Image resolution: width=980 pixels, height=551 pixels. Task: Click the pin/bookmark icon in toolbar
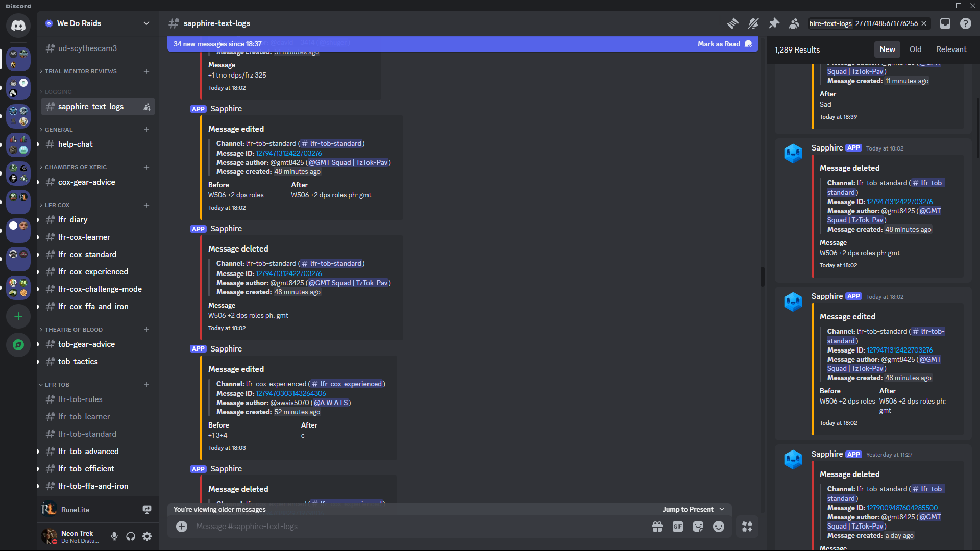pos(774,23)
